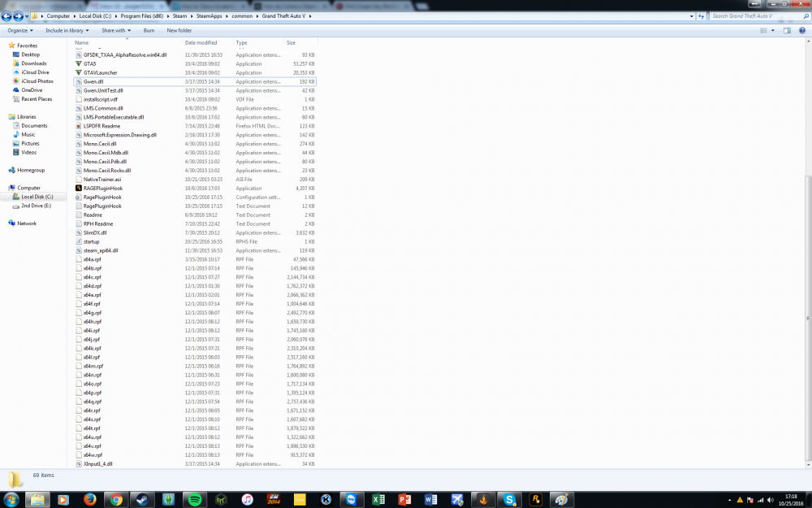Change your view icon
The image size is (812, 508).
tap(763, 31)
